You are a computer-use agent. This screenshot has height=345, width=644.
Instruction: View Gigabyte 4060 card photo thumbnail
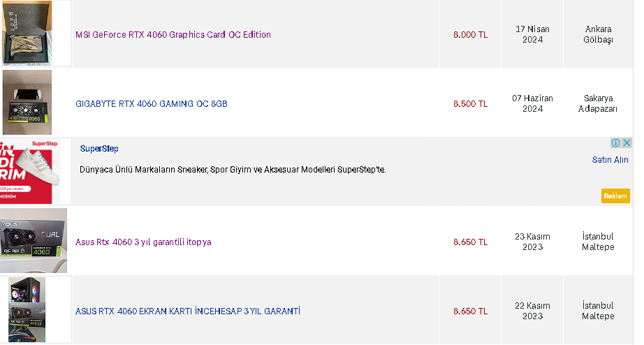27,102
